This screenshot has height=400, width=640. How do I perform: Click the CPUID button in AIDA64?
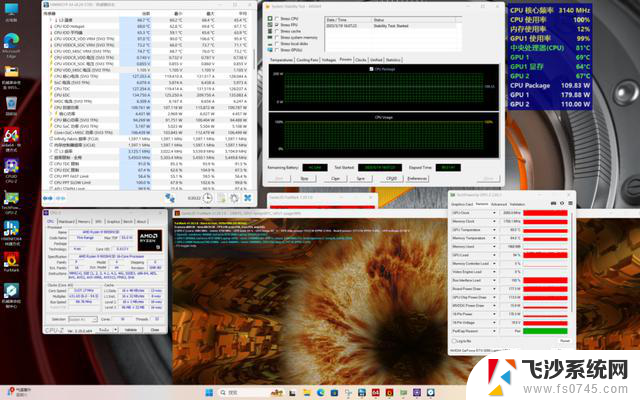coord(391,179)
